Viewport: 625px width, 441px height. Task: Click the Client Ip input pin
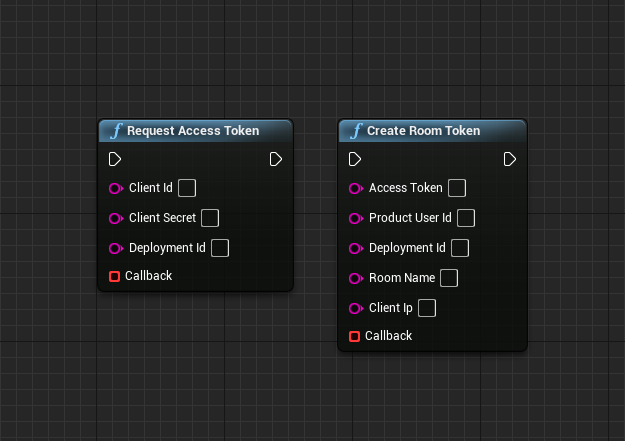(x=355, y=308)
